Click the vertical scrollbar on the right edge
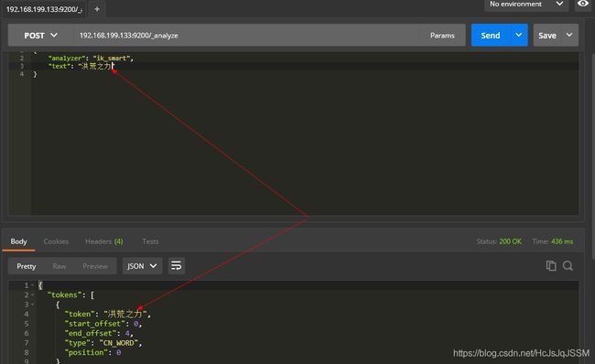 (592, 155)
